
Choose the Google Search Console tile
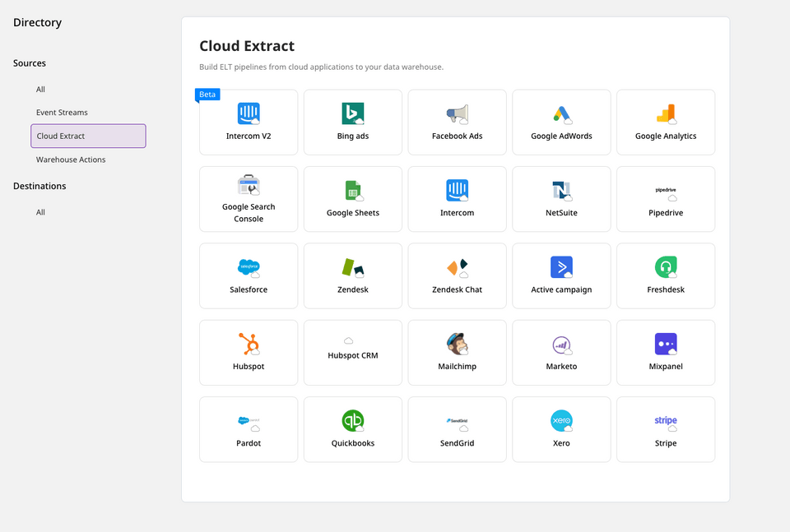coord(248,198)
